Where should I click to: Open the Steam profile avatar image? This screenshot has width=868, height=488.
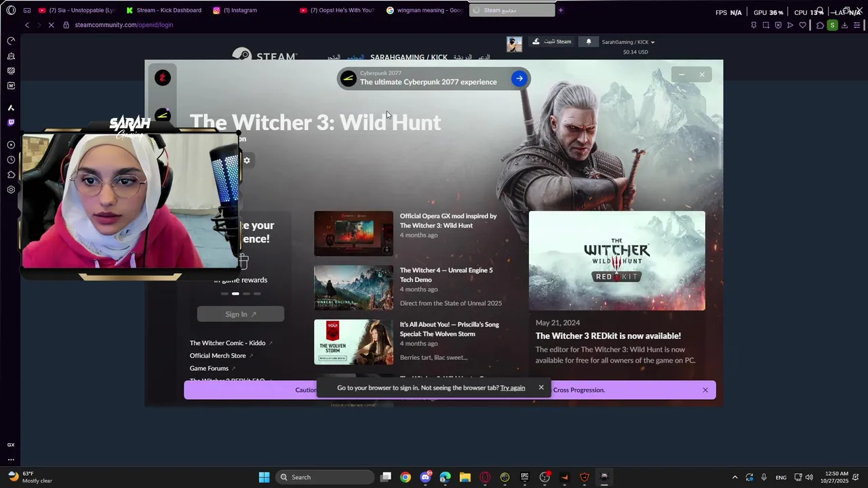(x=514, y=44)
